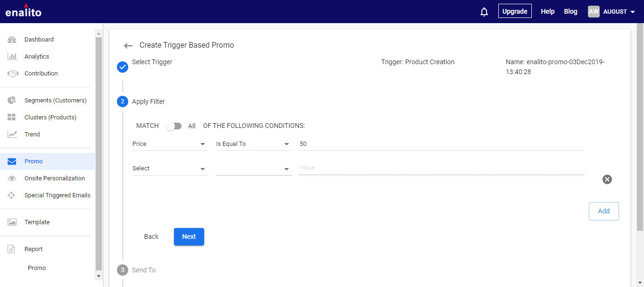This screenshot has height=287, width=644.
Task: Remove the second filter condition row
Action: click(607, 179)
